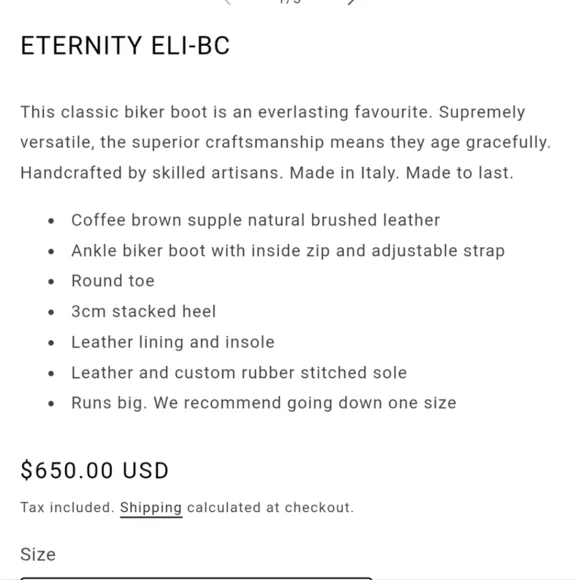Click the '3cm stacked heel' bullet item
This screenshot has width=578, height=580.
click(x=143, y=311)
